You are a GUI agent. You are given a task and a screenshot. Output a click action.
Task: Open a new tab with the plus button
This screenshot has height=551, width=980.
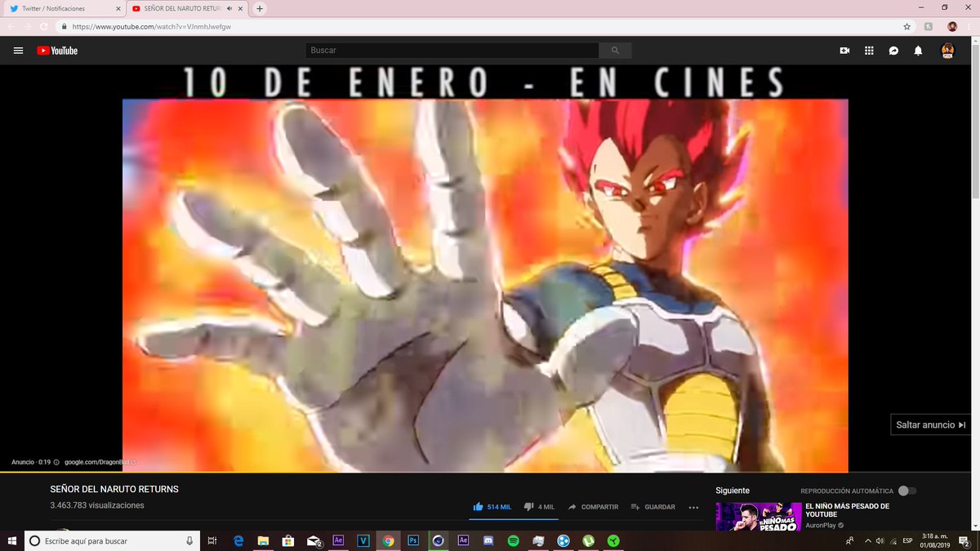click(260, 8)
